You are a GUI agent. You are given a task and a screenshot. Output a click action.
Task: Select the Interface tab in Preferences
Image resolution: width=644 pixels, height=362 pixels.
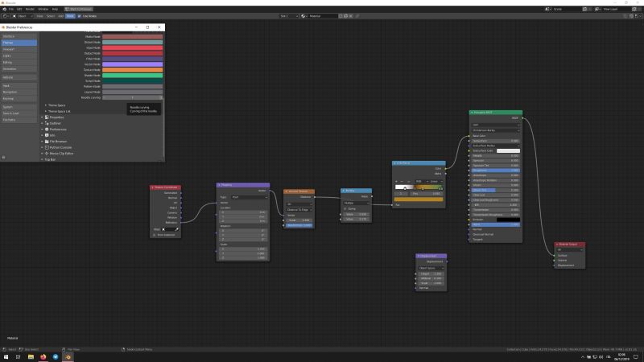click(x=19, y=36)
